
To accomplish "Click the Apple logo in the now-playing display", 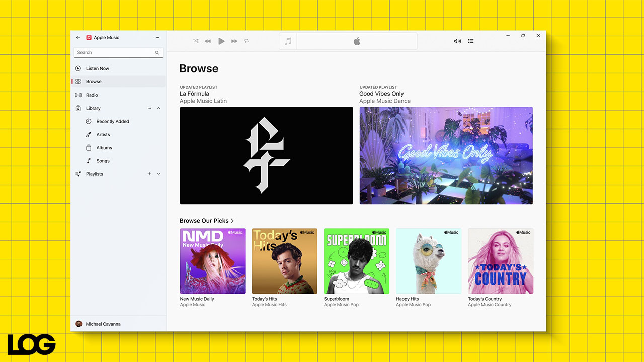I will [357, 41].
